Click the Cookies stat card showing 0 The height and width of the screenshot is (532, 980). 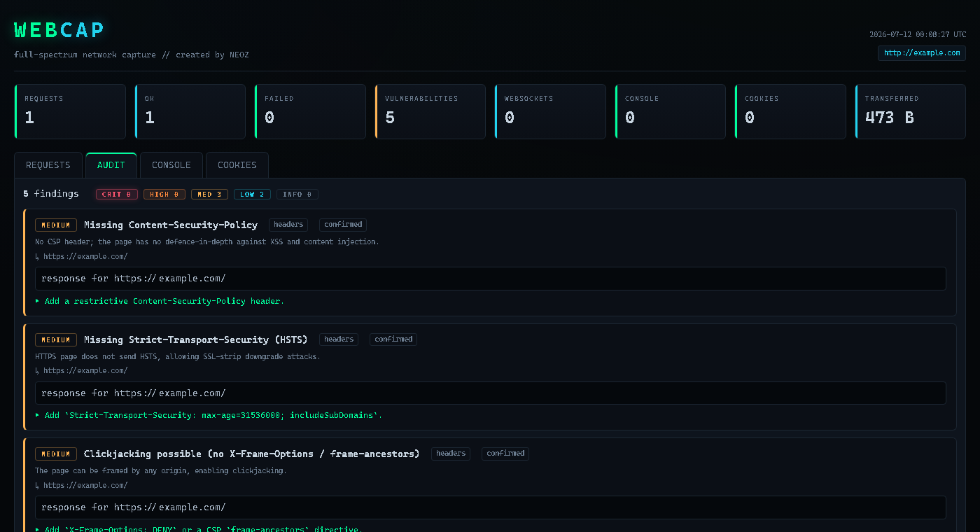coord(790,112)
